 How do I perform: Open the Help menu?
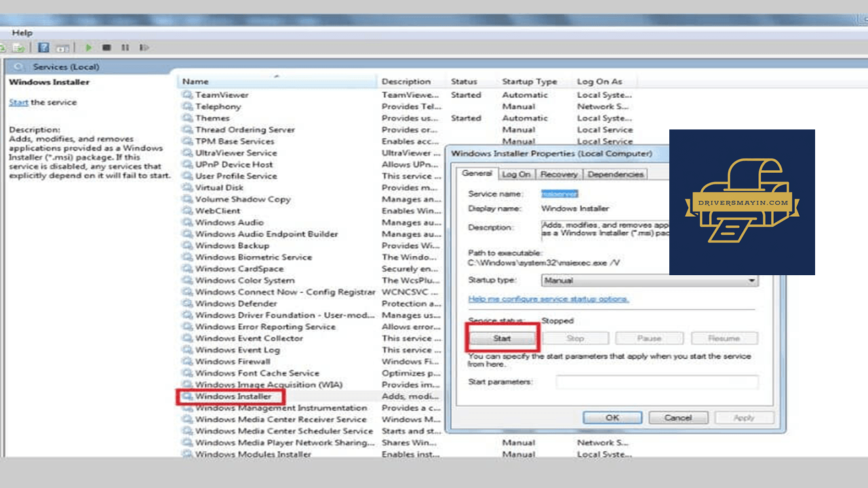pos(22,33)
